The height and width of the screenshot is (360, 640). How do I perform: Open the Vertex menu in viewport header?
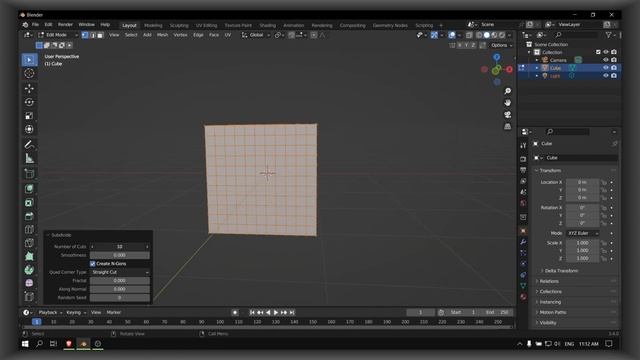click(x=180, y=35)
